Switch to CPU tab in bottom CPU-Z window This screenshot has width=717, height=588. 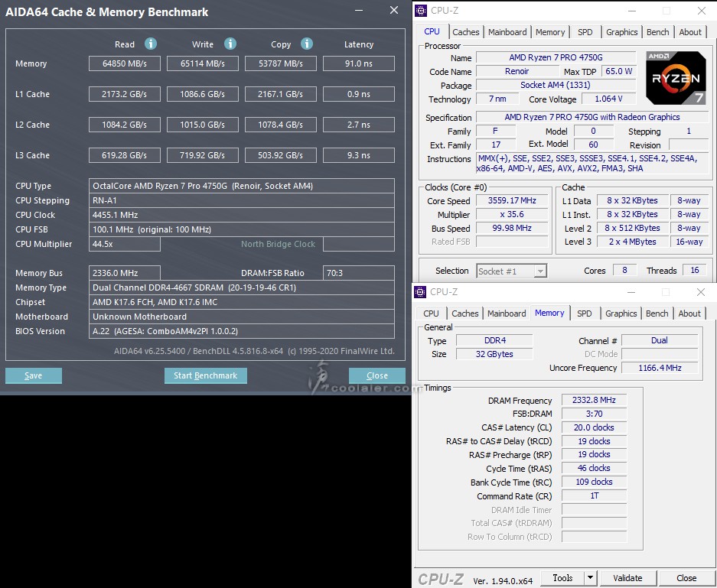431,313
